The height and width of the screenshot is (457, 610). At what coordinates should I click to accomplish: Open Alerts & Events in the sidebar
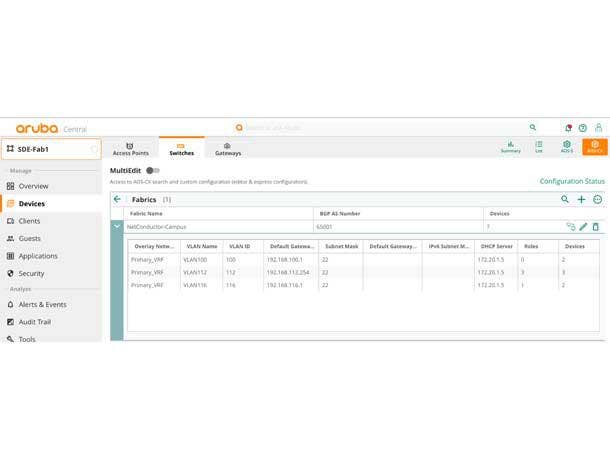42,304
